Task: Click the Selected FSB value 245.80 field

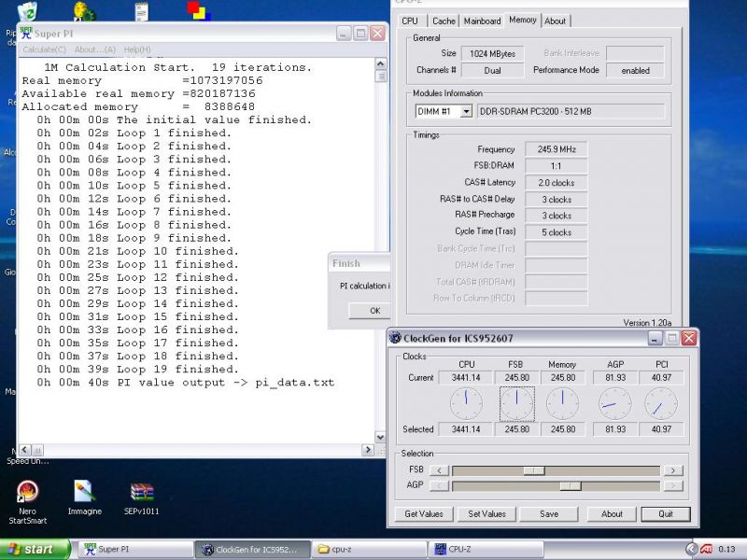Action: (517, 429)
